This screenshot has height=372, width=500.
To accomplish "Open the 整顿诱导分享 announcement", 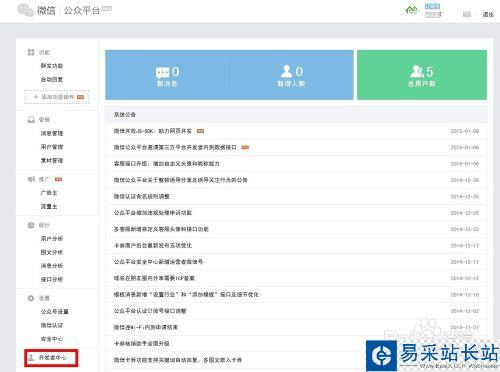I will (x=180, y=180).
